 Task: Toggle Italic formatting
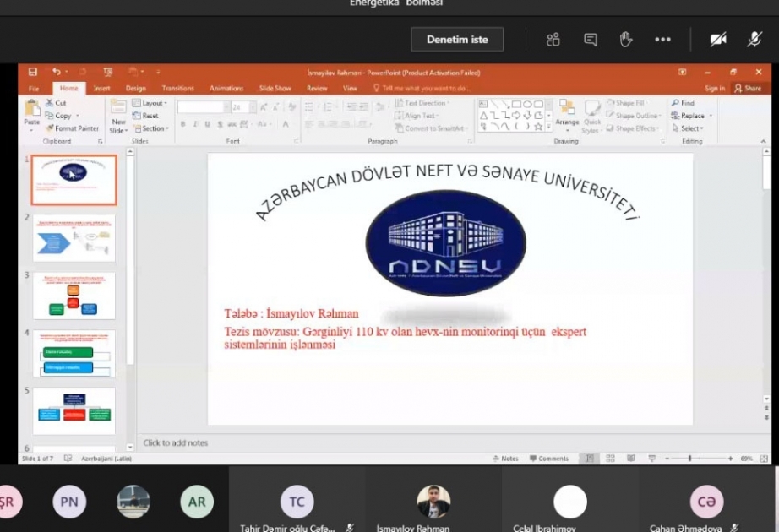pos(195,123)
